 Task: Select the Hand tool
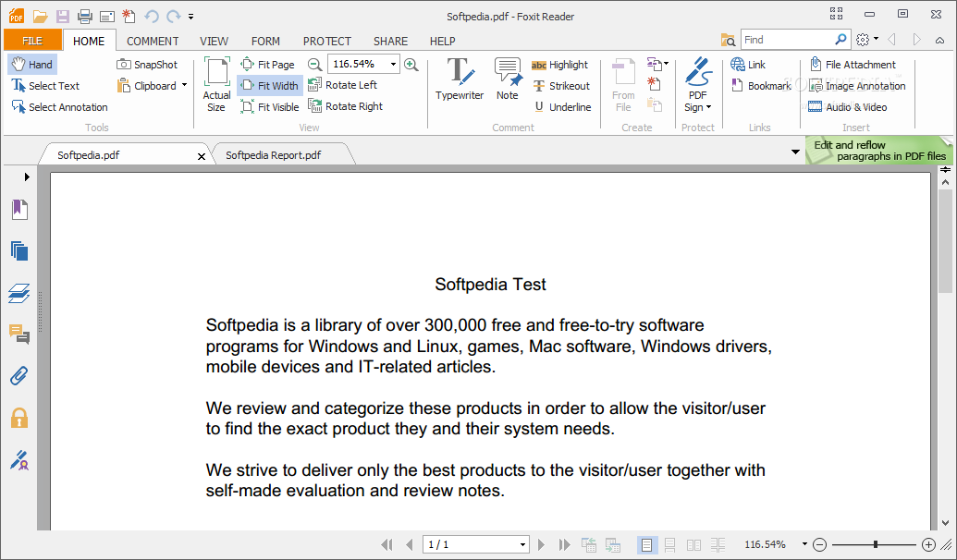coord(32,65)
